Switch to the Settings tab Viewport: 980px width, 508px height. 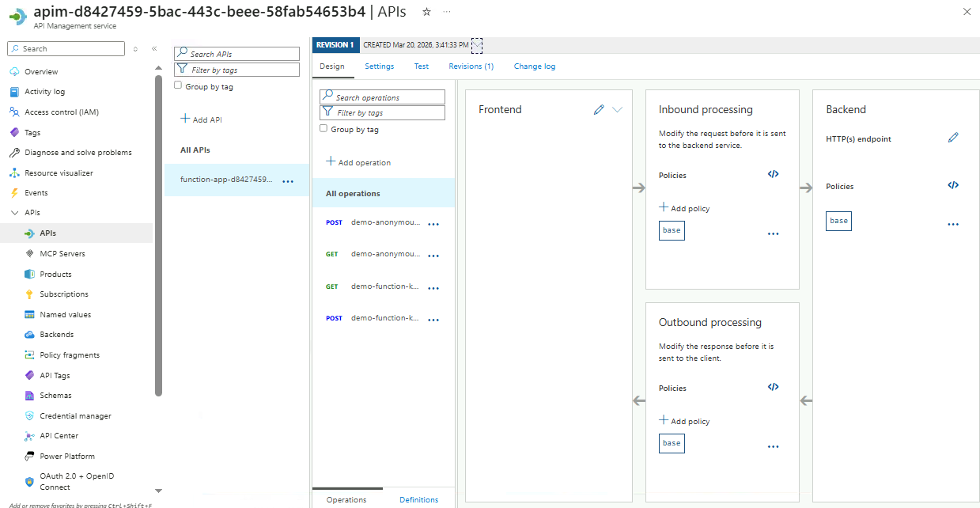(379, 66)
